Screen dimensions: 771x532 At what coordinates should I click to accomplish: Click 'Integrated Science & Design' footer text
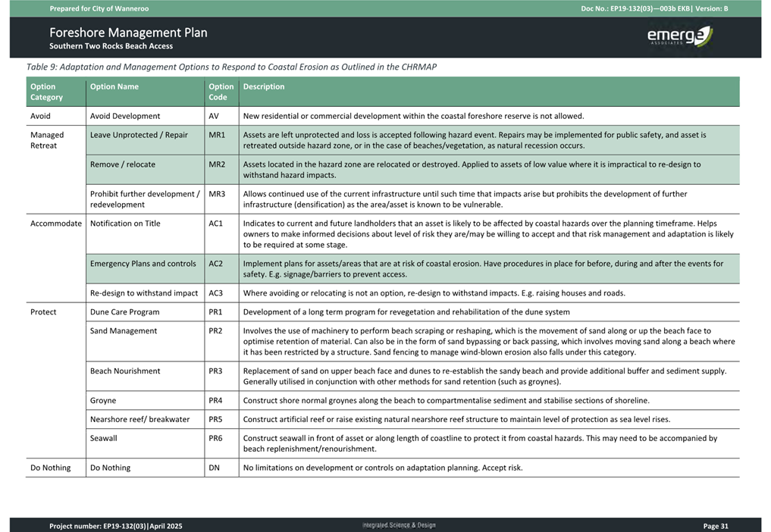coord(399,525)
